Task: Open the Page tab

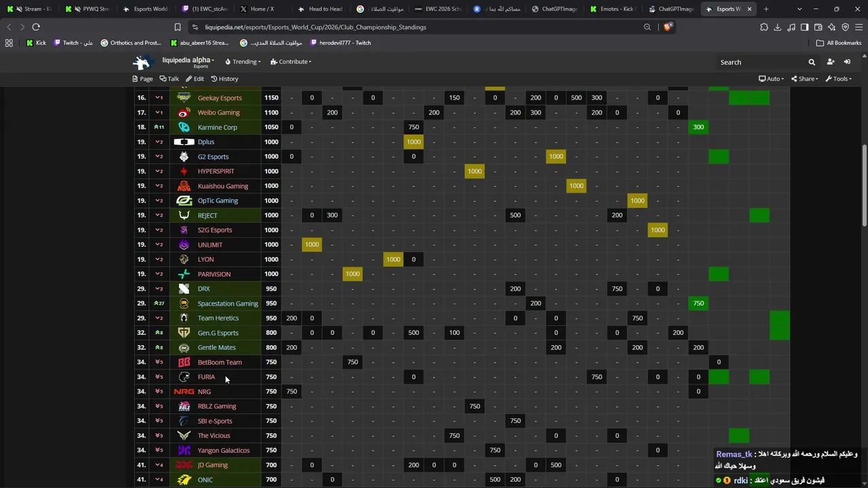Action: click(142, 79)
